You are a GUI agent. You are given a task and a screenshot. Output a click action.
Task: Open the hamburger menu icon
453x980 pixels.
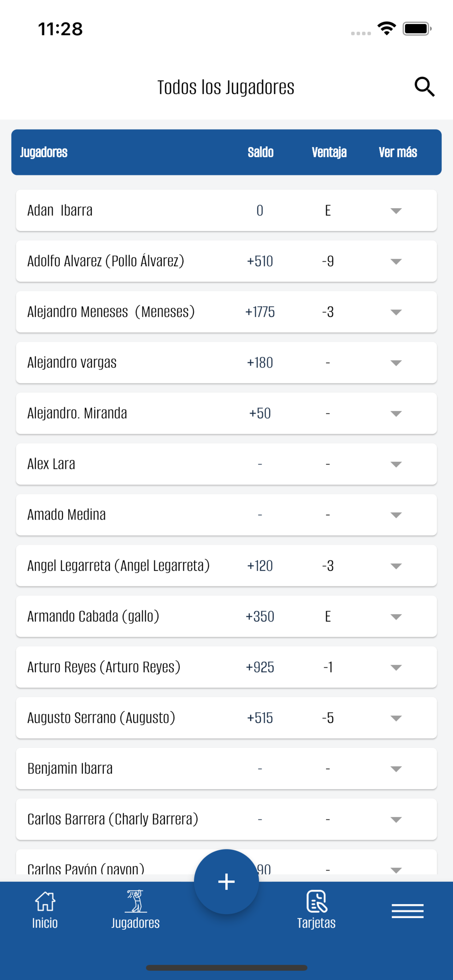click(x=407, y=911)
